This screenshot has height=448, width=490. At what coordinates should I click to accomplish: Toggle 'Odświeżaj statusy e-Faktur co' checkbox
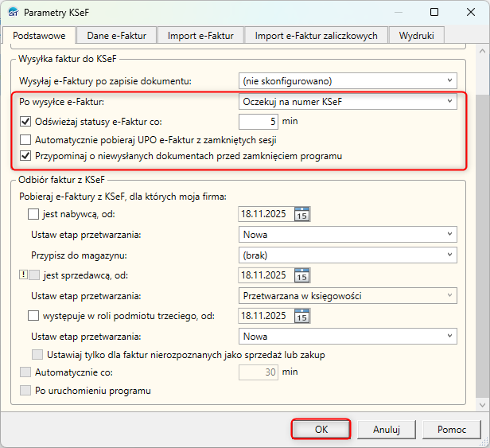[25, 122]
